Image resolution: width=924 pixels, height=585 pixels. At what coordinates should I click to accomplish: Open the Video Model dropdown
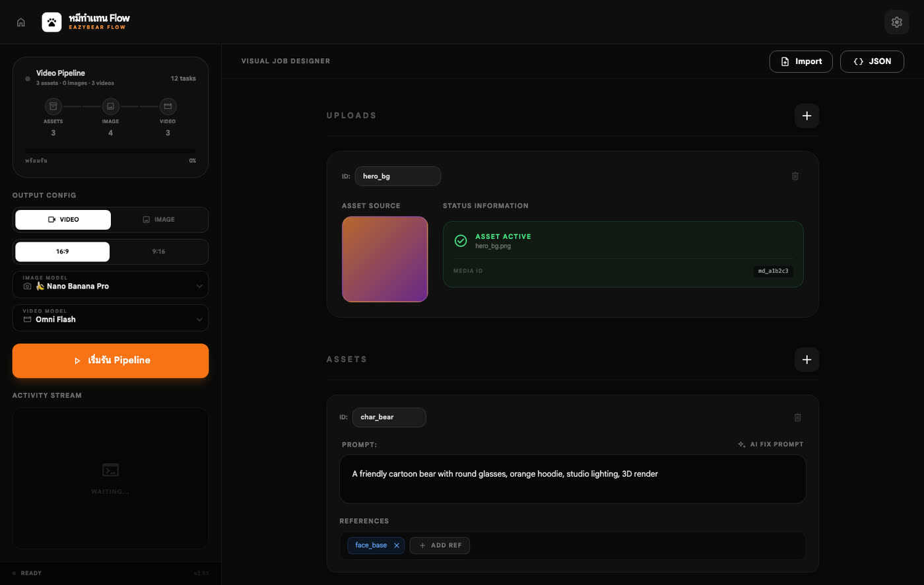click(110, 318)
